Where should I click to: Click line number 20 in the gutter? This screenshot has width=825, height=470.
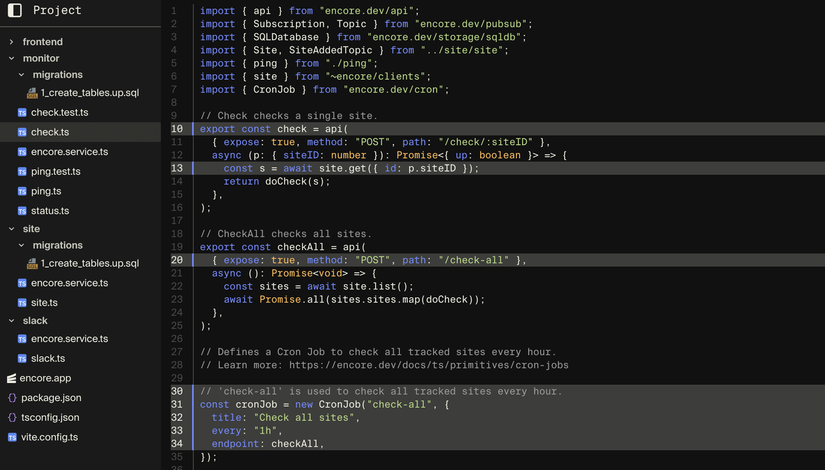(177, 260)
